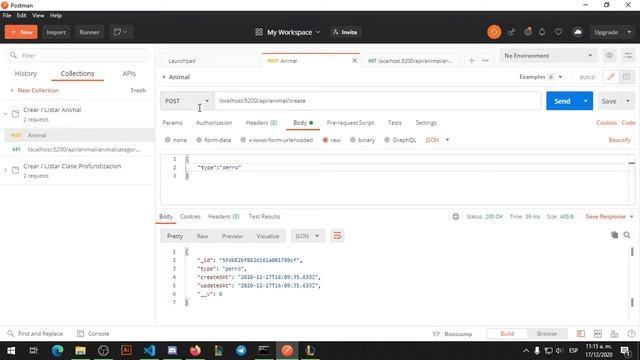640x360 pixels.
Task: Close the POST Animal tab
Action: tap(354, 60)
